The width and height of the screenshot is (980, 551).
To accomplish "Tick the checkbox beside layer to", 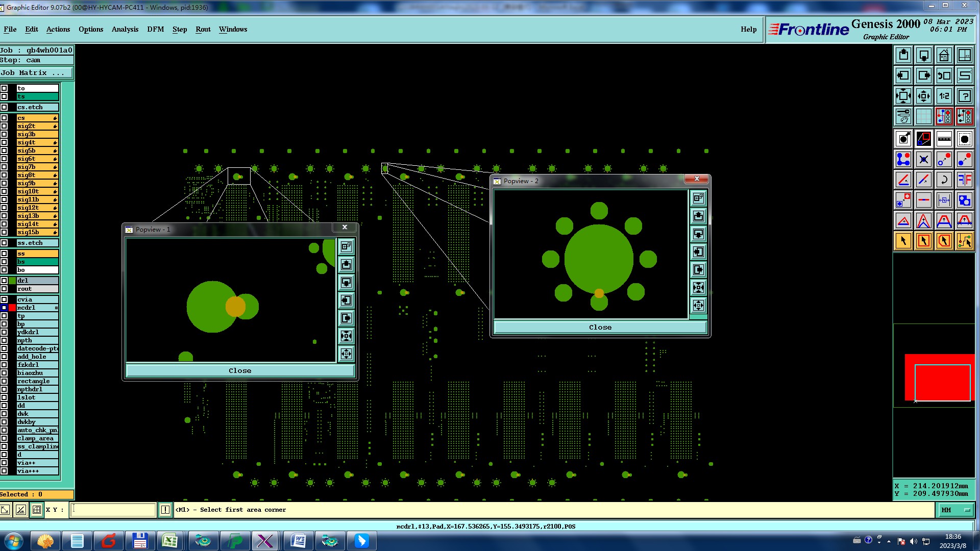I will [x=4, y=88].
